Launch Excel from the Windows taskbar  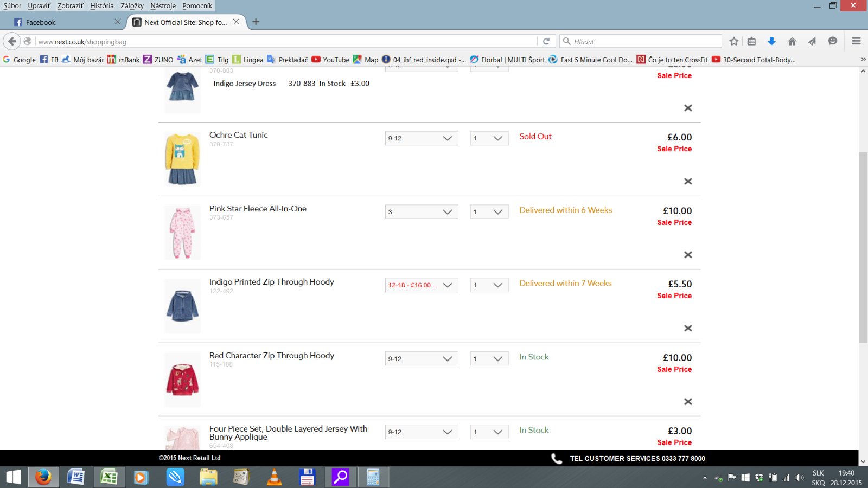109,477
